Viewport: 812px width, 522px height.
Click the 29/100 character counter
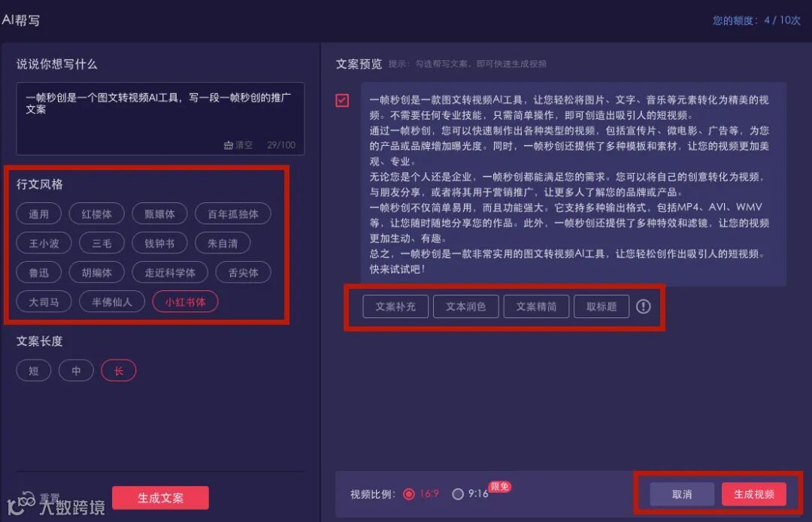coord(281,145)
